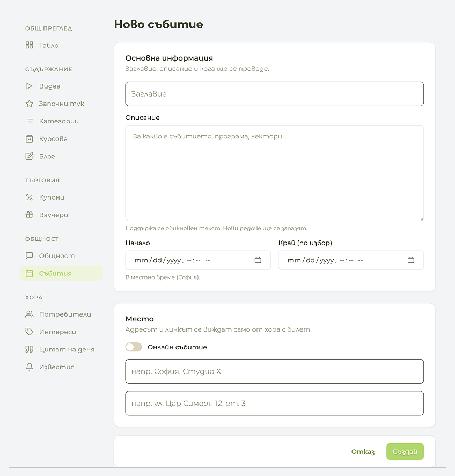455x476 pixels.
Task: Open Цитат на деня page
Action: (x=61, y=349)
